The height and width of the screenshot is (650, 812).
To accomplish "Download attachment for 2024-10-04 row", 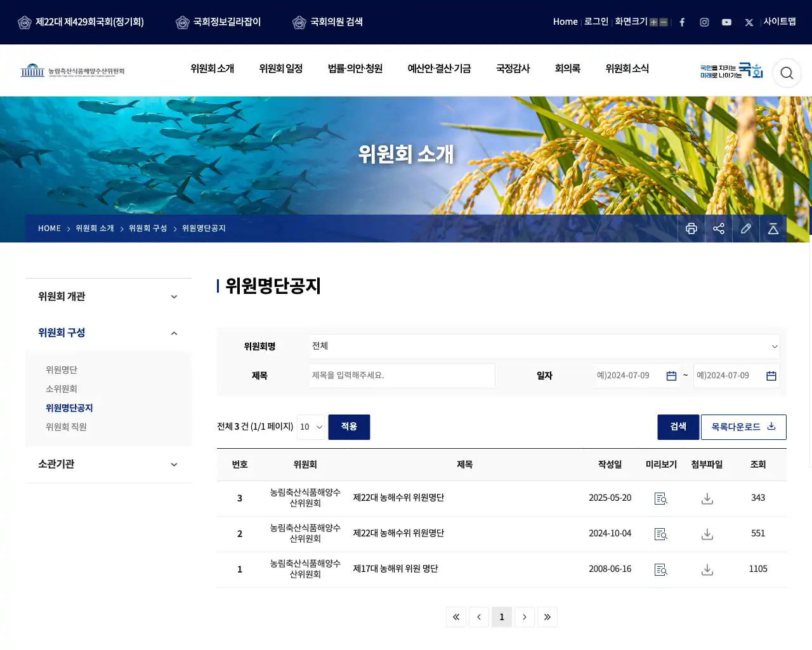I will 707,534.
